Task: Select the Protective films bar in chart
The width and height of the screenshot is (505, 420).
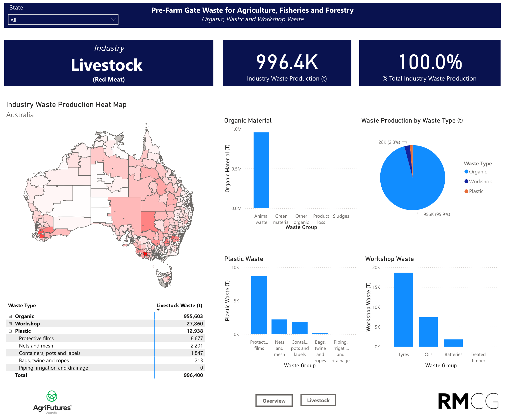Action: coord(259,305)
